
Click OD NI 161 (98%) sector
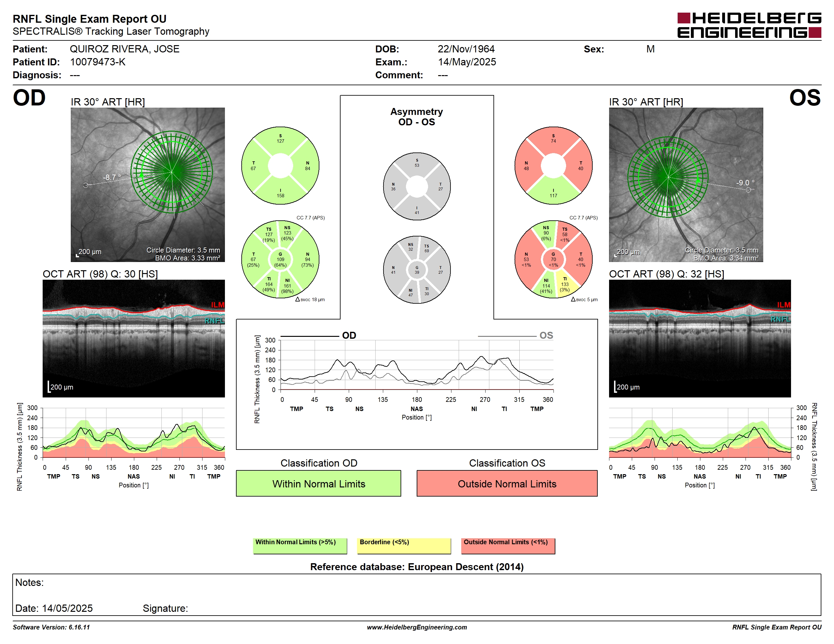pos(287,286)
